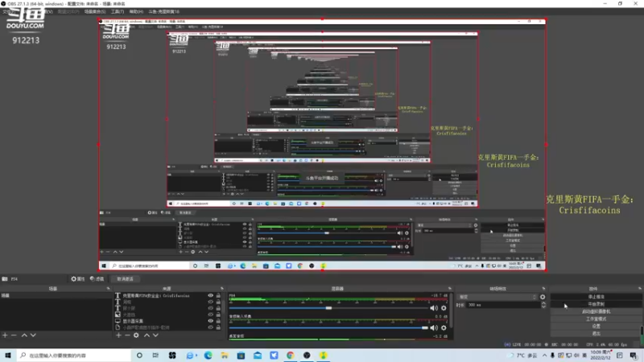This screenshot has width=644, height=362.
Task: Open File Explorer from the taskbar
Action: [x=225, y=356]
